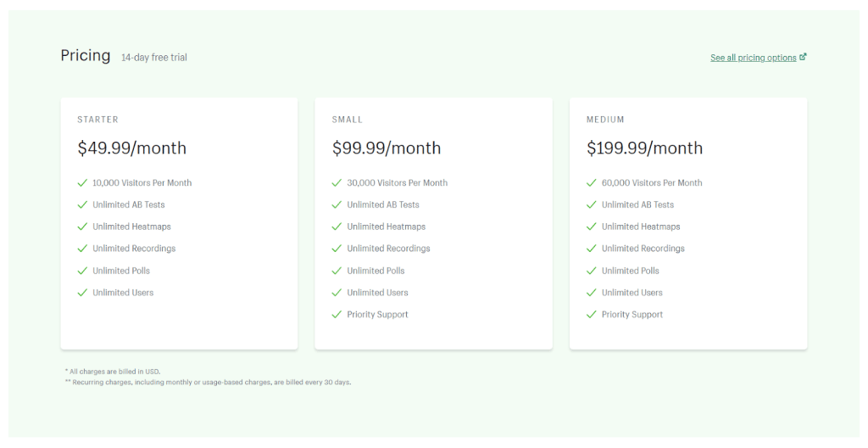Viewport: 868px width, 448px height.
Task: Click checkmark icon next to 10,000 Visitors Per Month
Action: tap(82, 182)
